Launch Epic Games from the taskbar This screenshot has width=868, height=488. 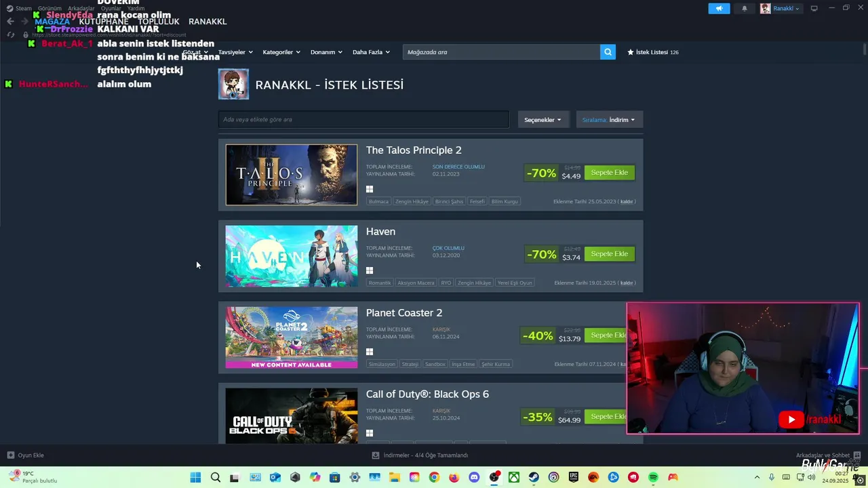(x=574, y=477)
